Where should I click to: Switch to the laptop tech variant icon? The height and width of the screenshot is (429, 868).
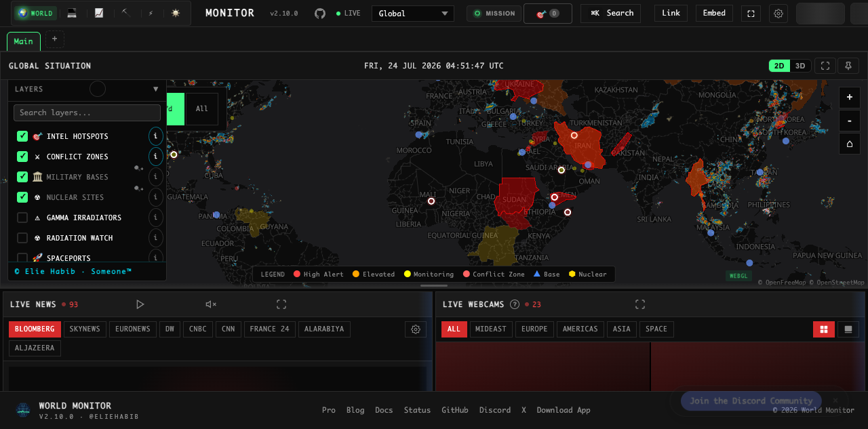[72, 13]
